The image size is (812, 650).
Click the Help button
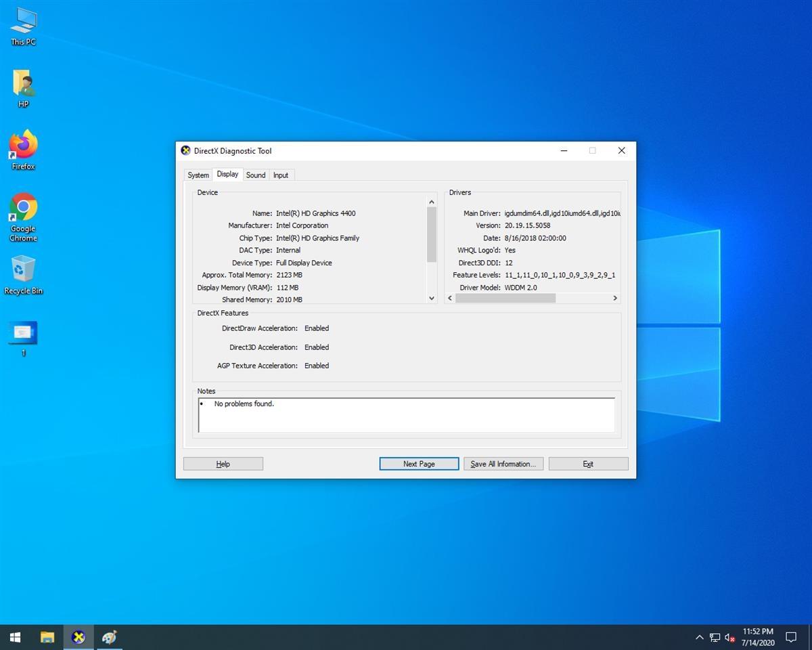coord(223,464)
